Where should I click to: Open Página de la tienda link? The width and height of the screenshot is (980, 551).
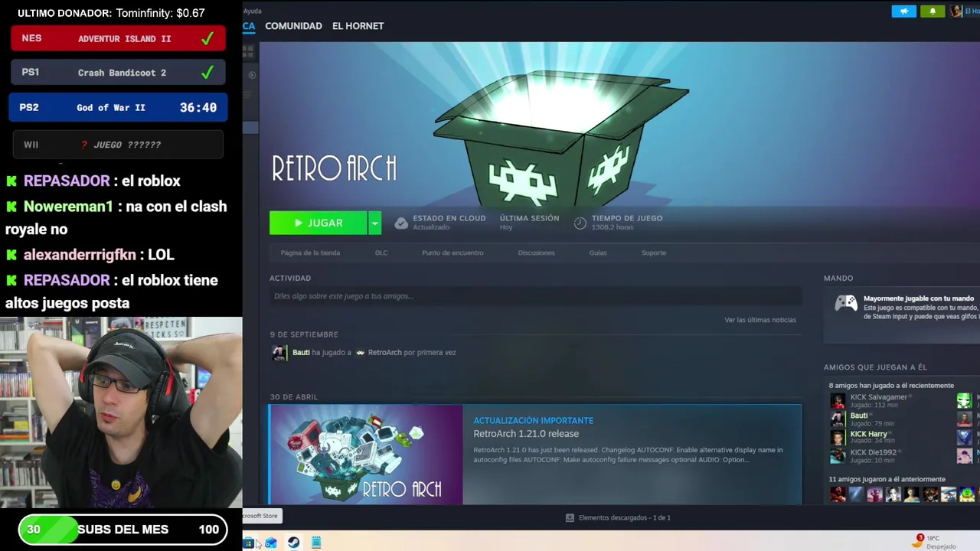point(310,253)
